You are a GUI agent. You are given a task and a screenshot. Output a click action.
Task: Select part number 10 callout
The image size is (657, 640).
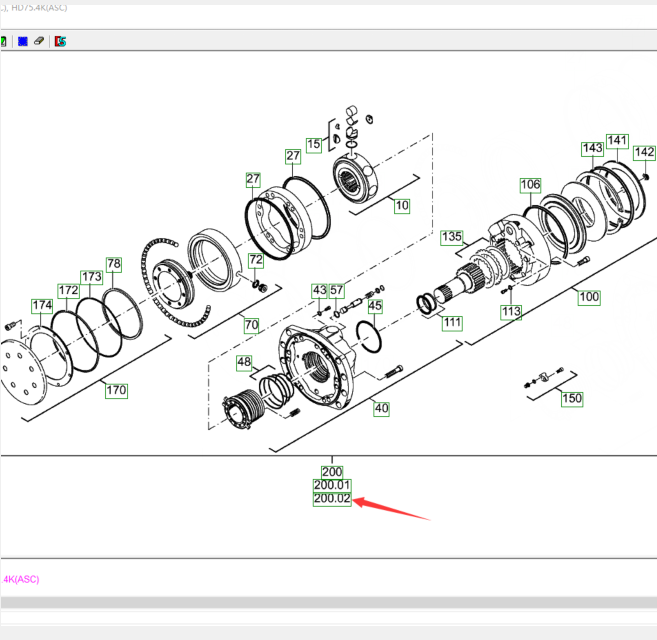[402, 207]
